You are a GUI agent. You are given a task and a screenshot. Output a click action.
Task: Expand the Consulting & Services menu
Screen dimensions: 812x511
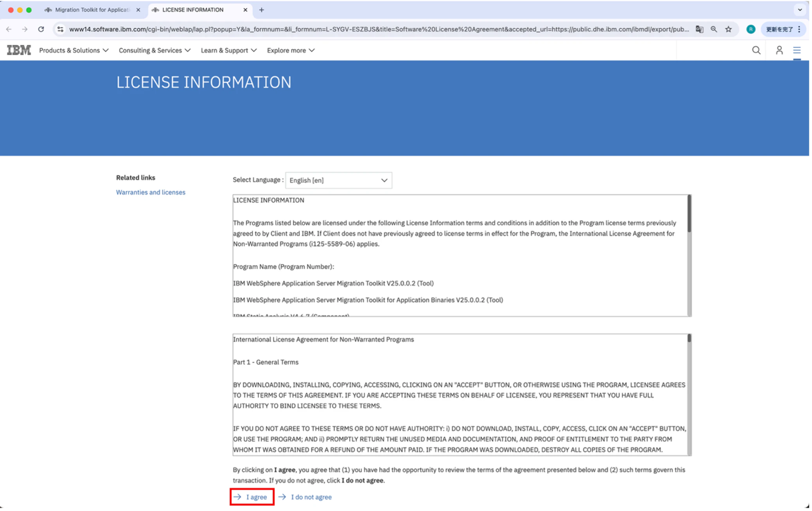tap(155, 50)
